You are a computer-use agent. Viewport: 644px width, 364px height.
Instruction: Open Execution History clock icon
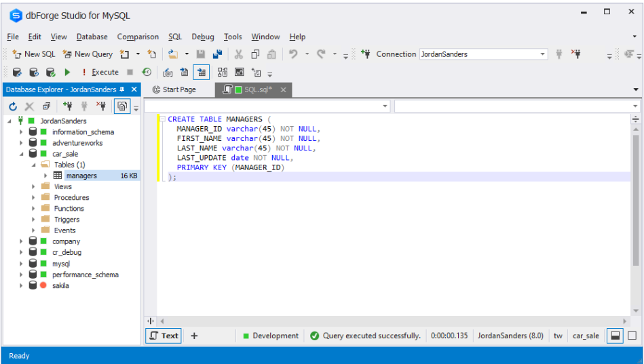tap(147, 73)
